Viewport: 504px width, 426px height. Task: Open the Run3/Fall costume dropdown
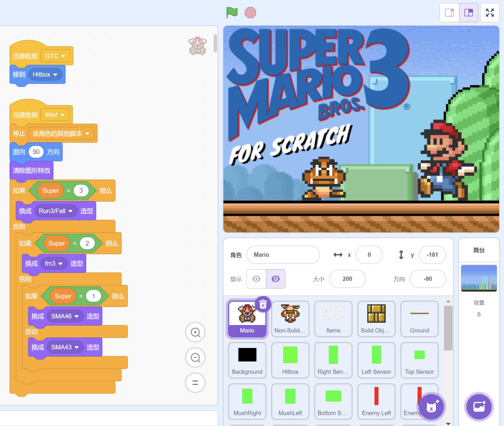(x=56, y=211)
